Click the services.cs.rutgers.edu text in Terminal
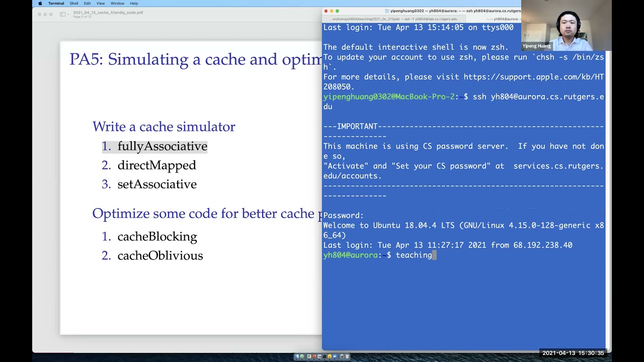Image resolution: width=644 pixels, height=362 pixels. tap(558, 166)
